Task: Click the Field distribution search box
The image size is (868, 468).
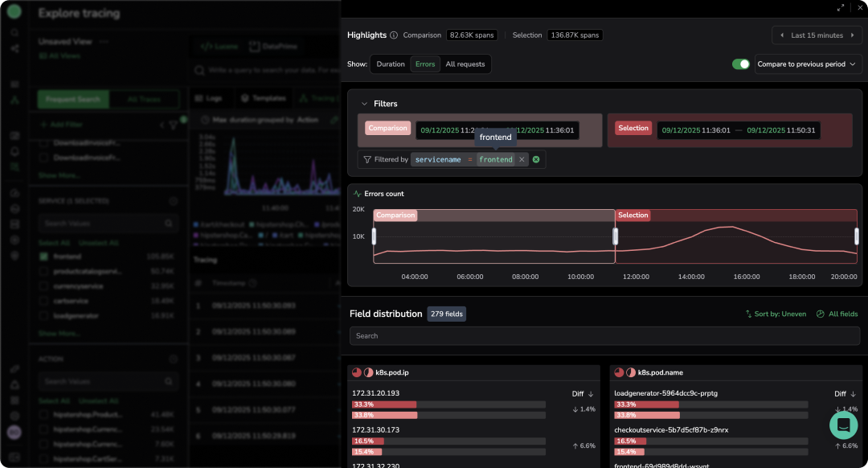Action: (604, 336)
